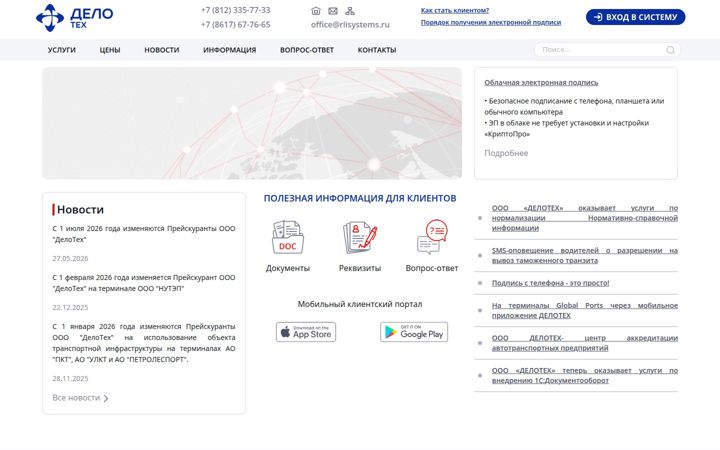This screenshot has height=450, width=720.
Task: Open the Документы label link
Action: tap(288, 268)
